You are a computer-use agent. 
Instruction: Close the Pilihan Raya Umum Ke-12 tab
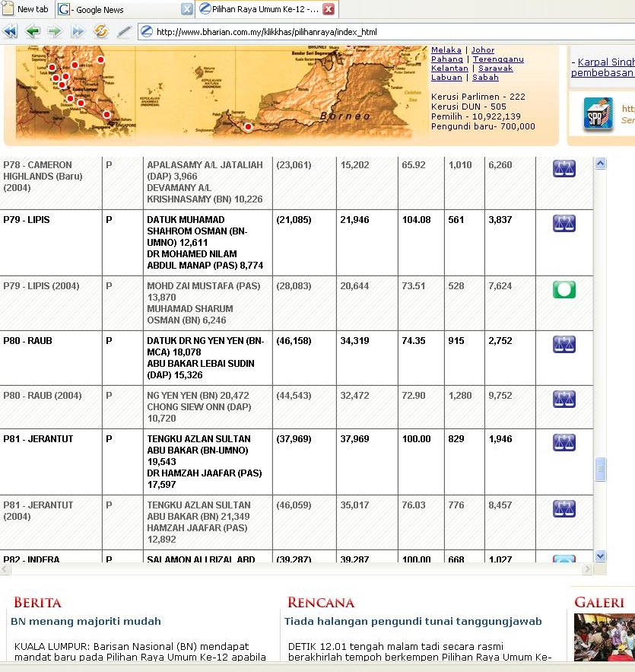(328, 9)
